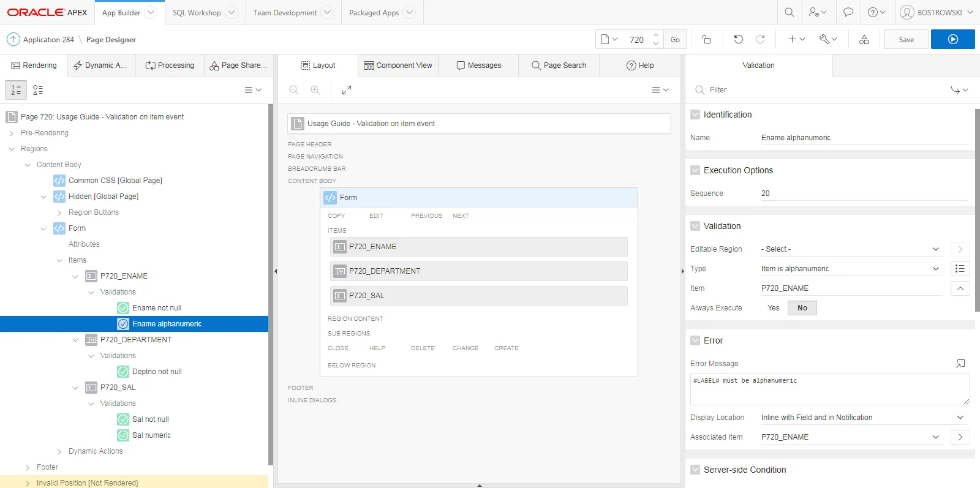Collapse the Identification section toggle
This screenshot has width=980, height=488.
(x=695, y=114)
